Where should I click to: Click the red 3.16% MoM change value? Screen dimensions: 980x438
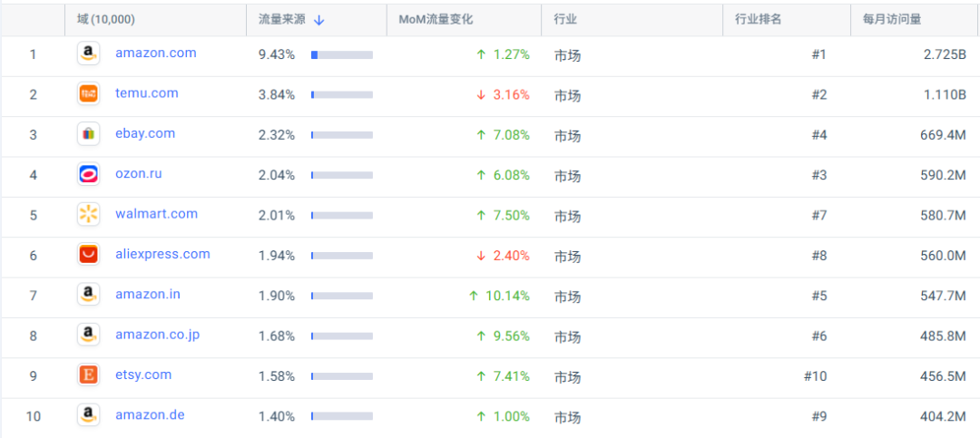click(x=511, y=94)
